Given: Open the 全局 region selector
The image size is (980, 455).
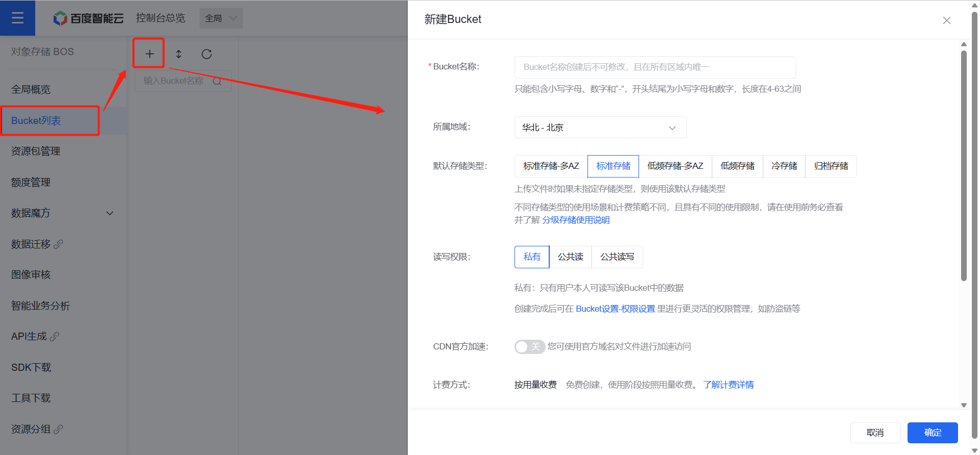Looking at the screenshot, I should click(220, 18).
